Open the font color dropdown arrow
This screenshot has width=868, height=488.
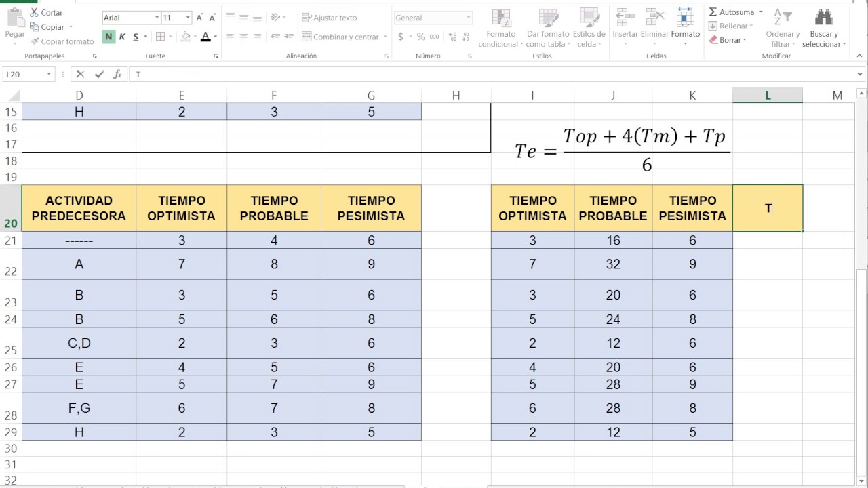pyautogui.click(x=216, y=37)
